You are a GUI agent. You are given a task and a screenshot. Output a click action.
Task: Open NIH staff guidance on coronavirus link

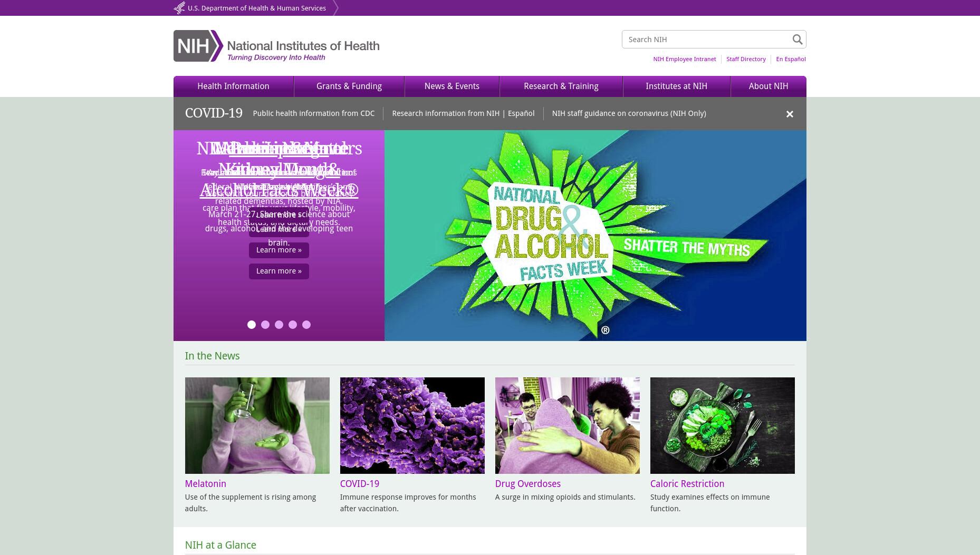coord(629,113)
